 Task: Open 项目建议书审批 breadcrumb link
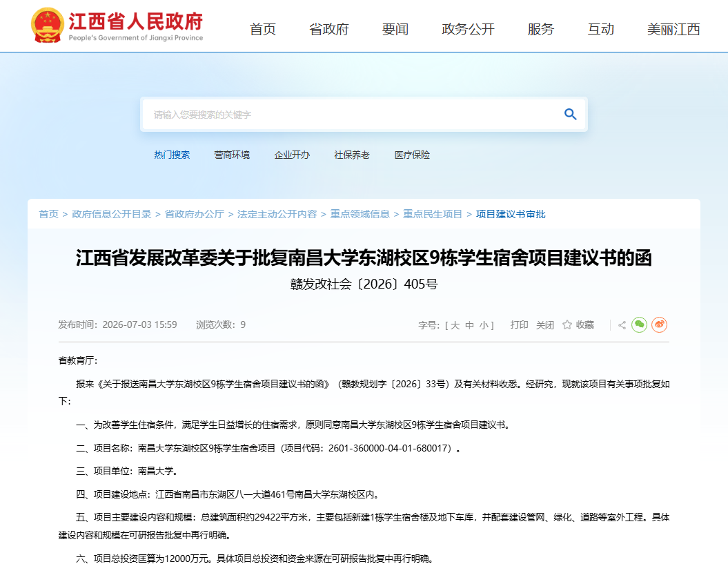(x=510, y=214)
